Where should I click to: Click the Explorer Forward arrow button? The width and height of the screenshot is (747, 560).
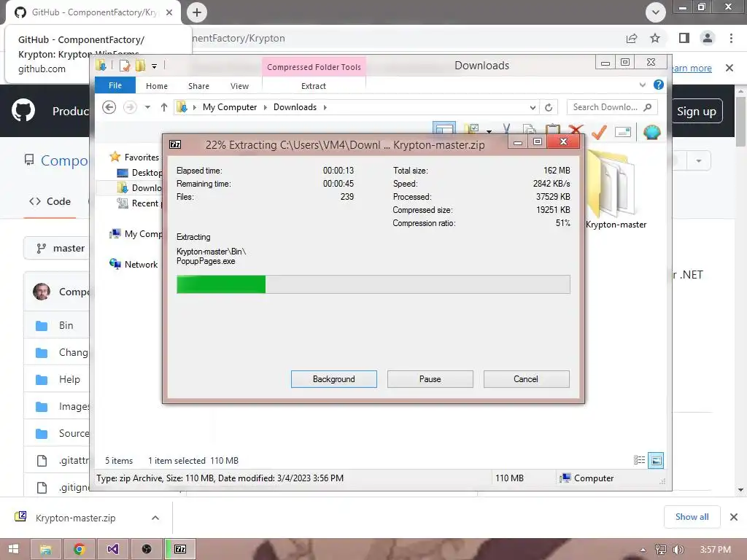click(x=130, y=107)
